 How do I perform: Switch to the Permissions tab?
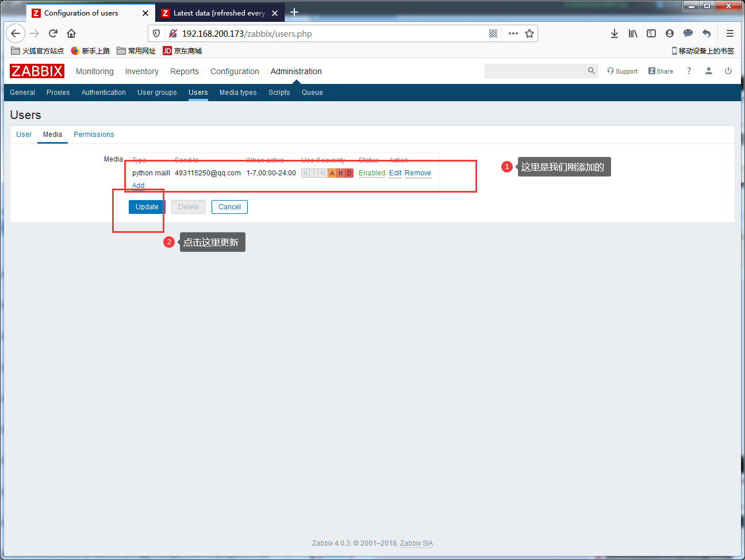[x=94, y=135]
